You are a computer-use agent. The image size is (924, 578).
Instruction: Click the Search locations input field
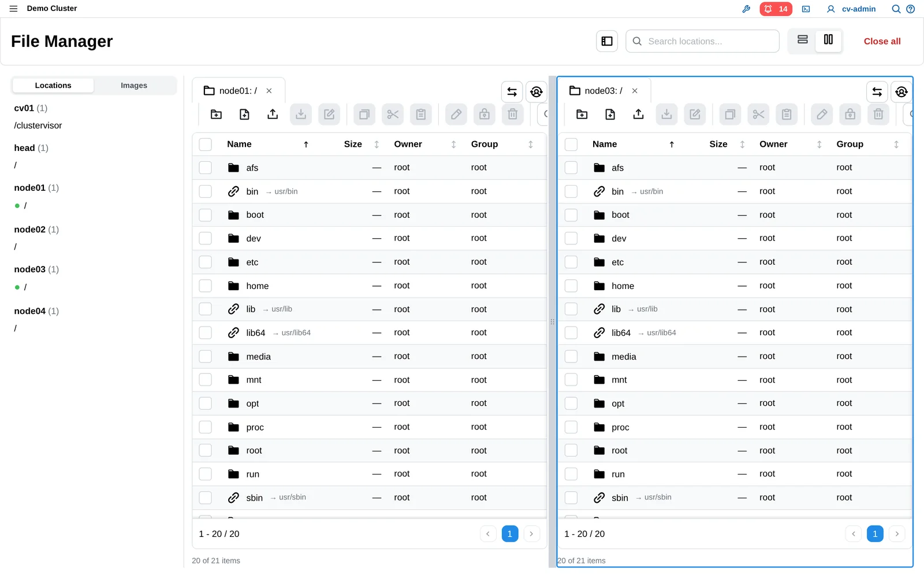(702, 41)
